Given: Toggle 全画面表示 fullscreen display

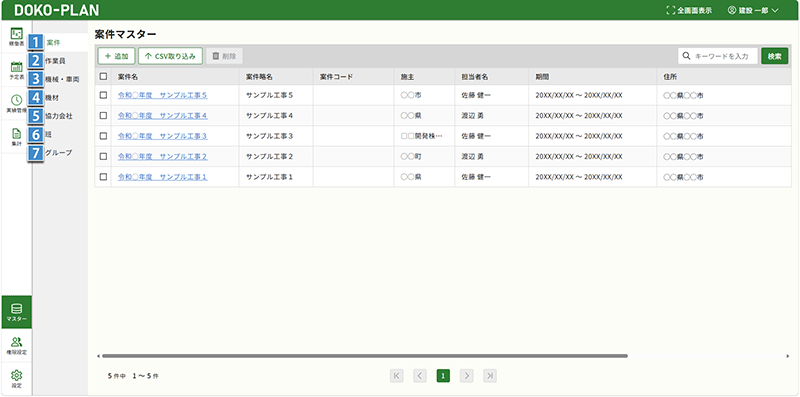Looking at the screenshot, I should point(689,10).
